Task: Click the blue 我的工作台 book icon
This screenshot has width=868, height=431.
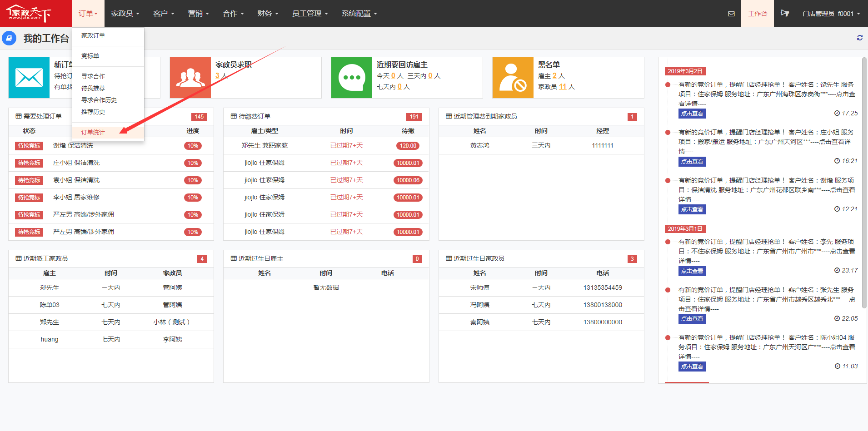Action: coord(9,38)
